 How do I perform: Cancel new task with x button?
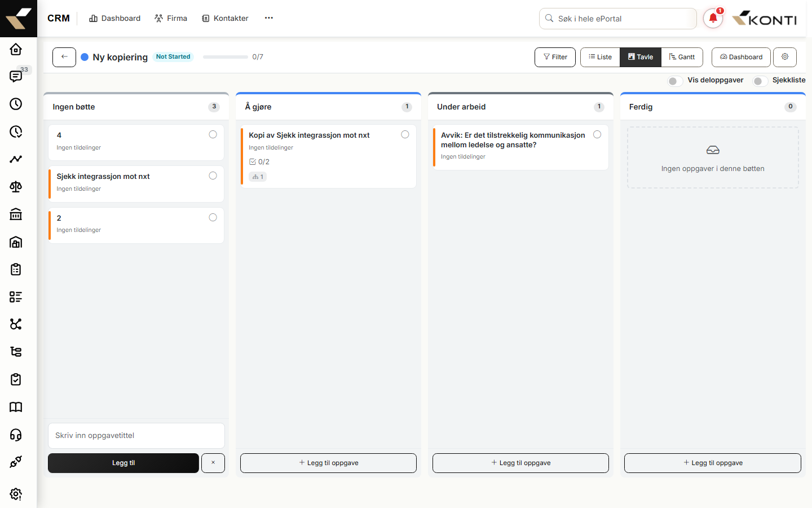click(x=213, y=463)
